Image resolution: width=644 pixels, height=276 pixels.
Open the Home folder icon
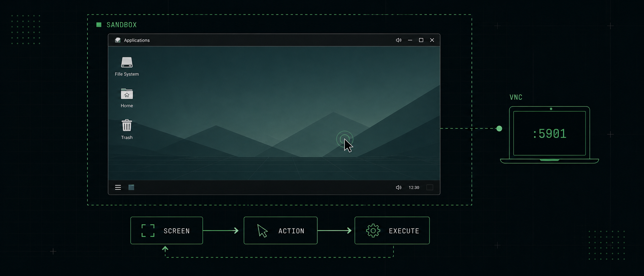point(127,94)
